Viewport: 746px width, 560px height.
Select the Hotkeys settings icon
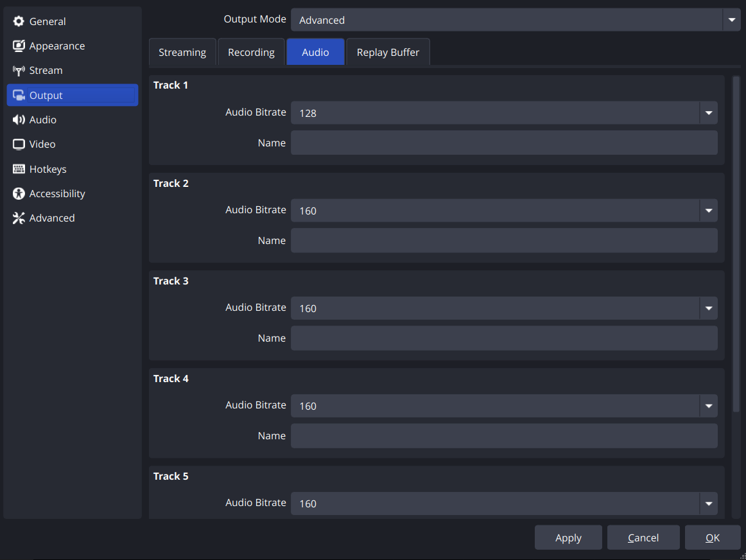(19, 169)
